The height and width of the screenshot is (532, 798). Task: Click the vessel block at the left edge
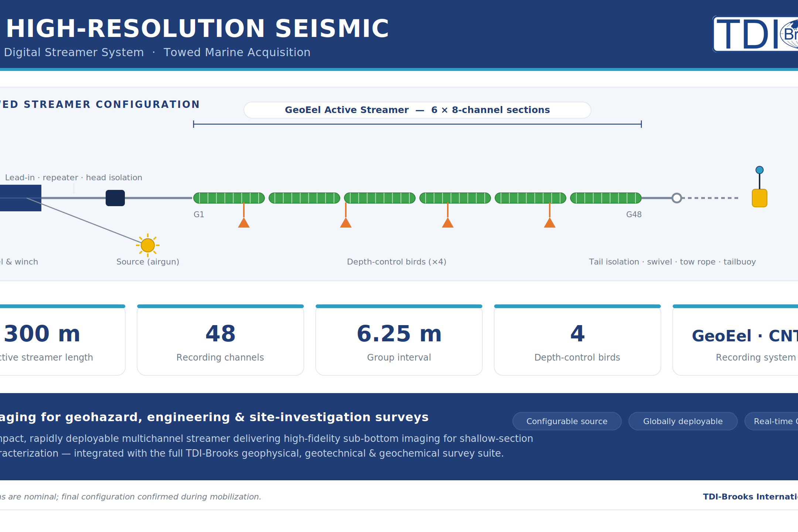(21, 198)
